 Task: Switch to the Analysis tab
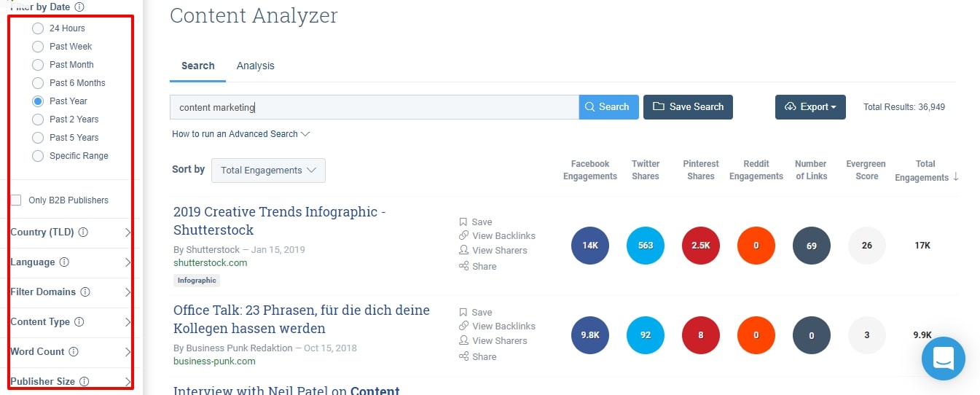pos(255,66)
